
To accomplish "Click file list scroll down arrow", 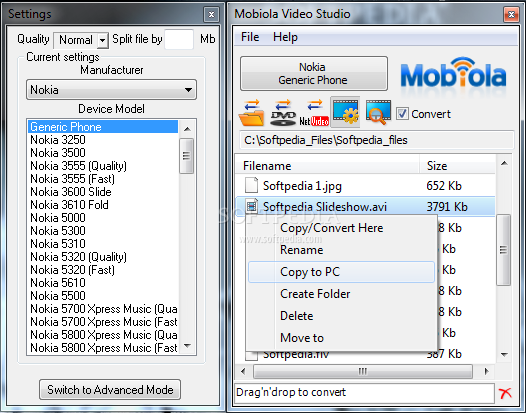I will tap(504, 354).
